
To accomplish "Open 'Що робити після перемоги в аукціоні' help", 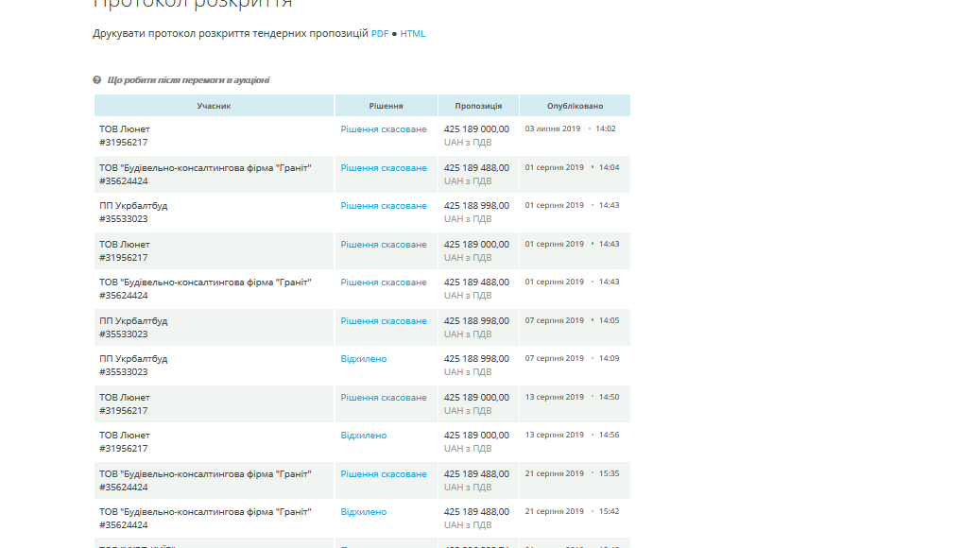I will tap(188, 80).
